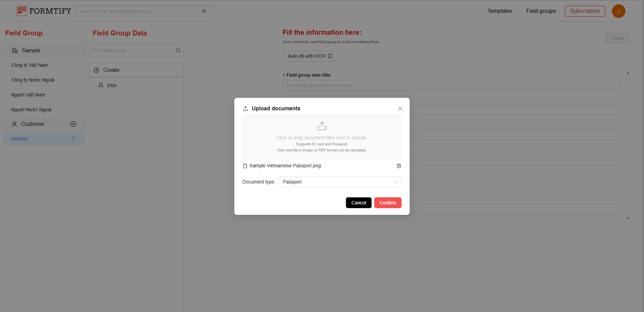Add new Customer group with plus icon
This screenshot has width=644, height=312.
click(73, 124)
